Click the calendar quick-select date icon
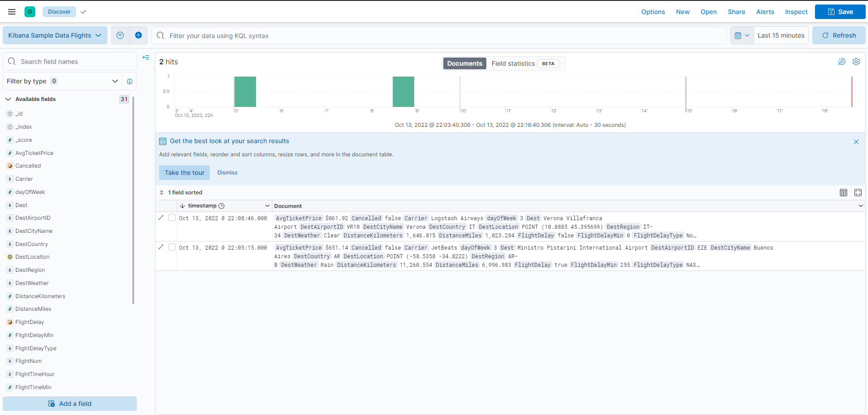The height and width of the screenshot is (415, 868). point(742,35)
